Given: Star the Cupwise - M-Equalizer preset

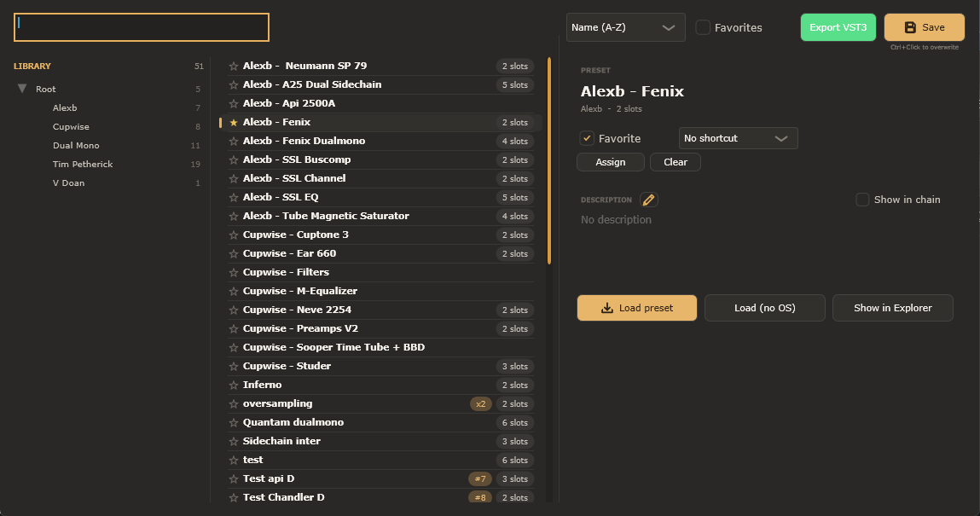Looking at the screenshot, I should (x=234, y=291).
